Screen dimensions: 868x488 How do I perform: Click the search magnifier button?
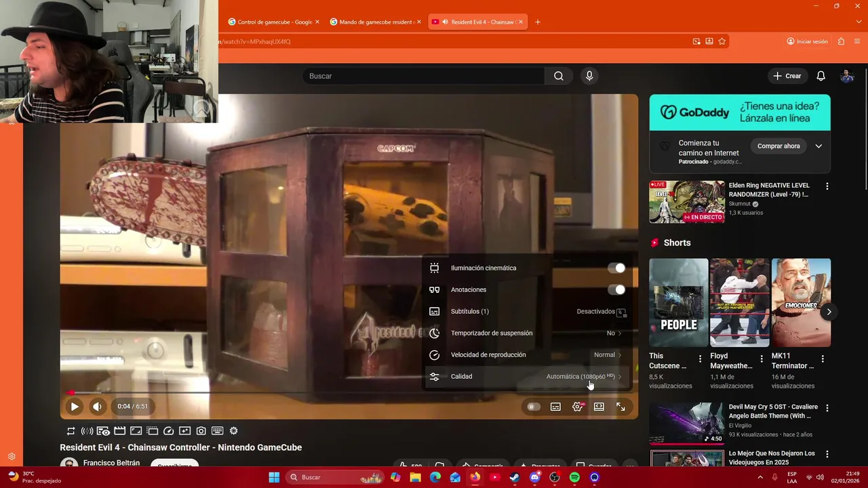[559, 76]
